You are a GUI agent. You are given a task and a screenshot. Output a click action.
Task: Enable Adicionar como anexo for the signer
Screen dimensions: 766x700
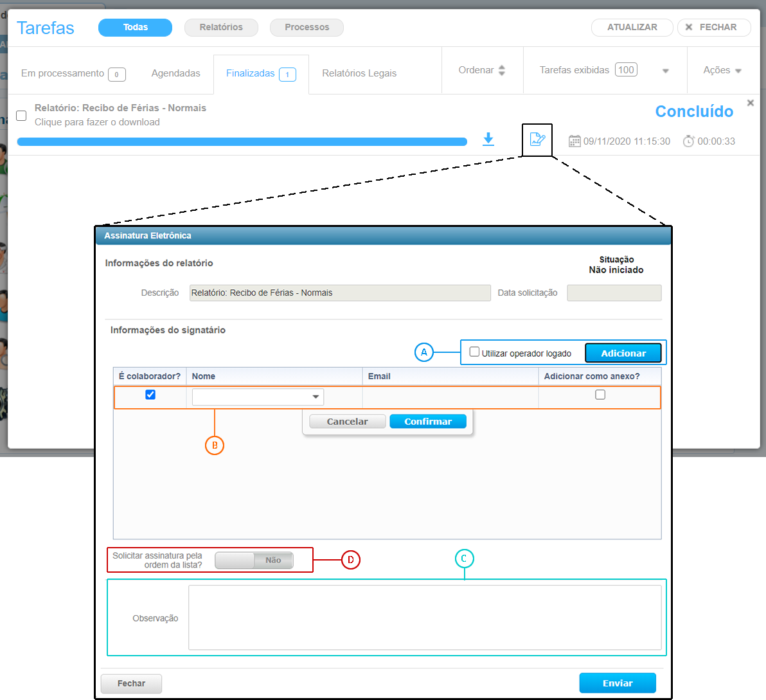coord(600,395)
